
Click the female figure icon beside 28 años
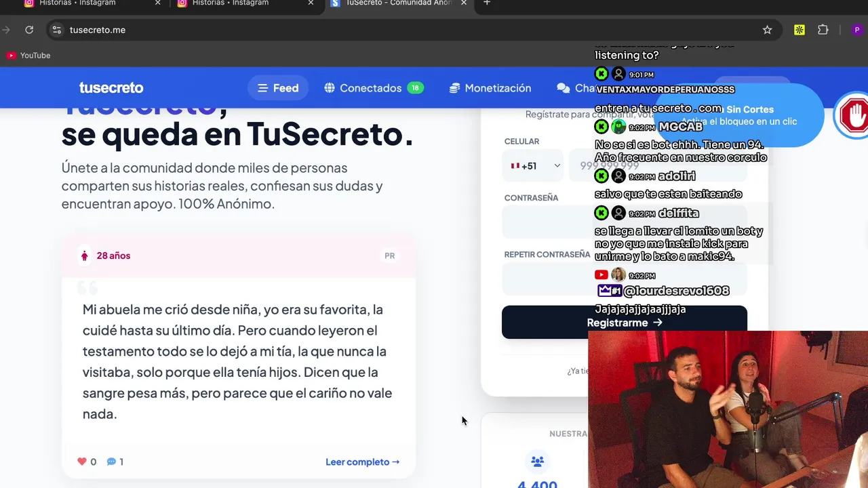(85, 256)
